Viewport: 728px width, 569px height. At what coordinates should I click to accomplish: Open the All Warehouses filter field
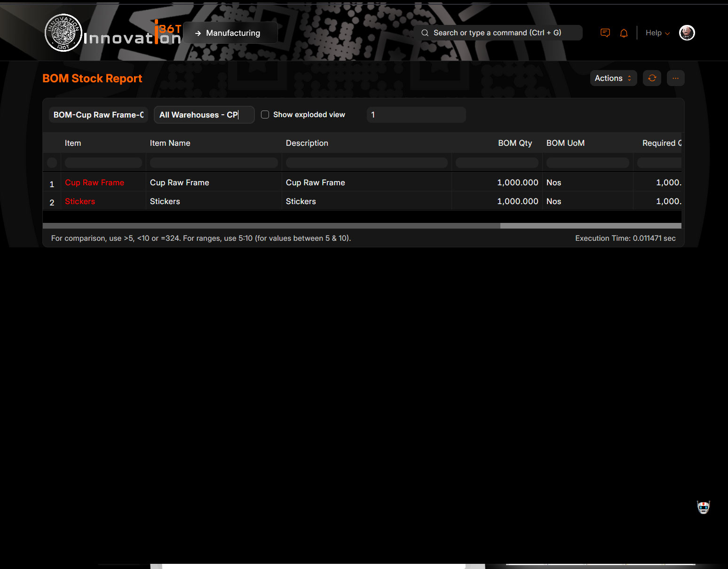tap(204, 115)
